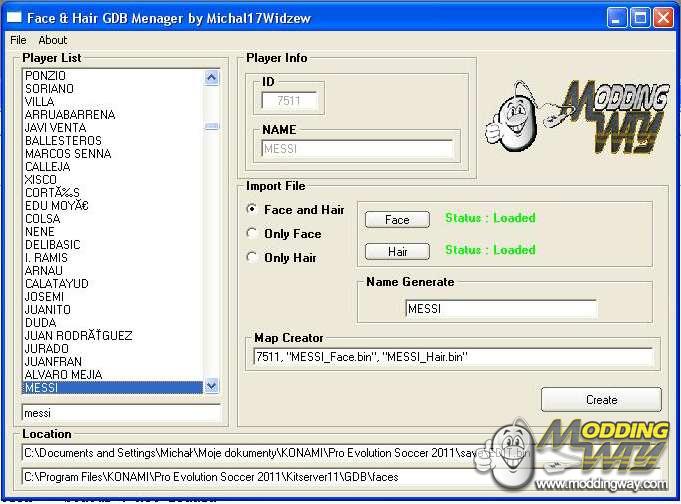Open the About menu
Viewport: 681px width, 504px height.
coord(52,40)
